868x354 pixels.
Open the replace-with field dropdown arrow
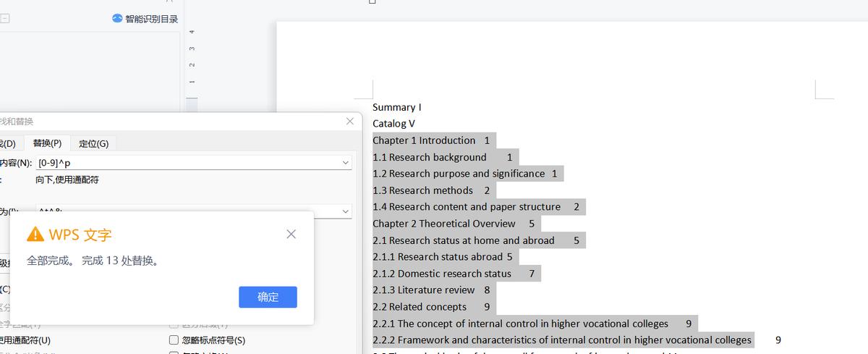coord(345,211)
